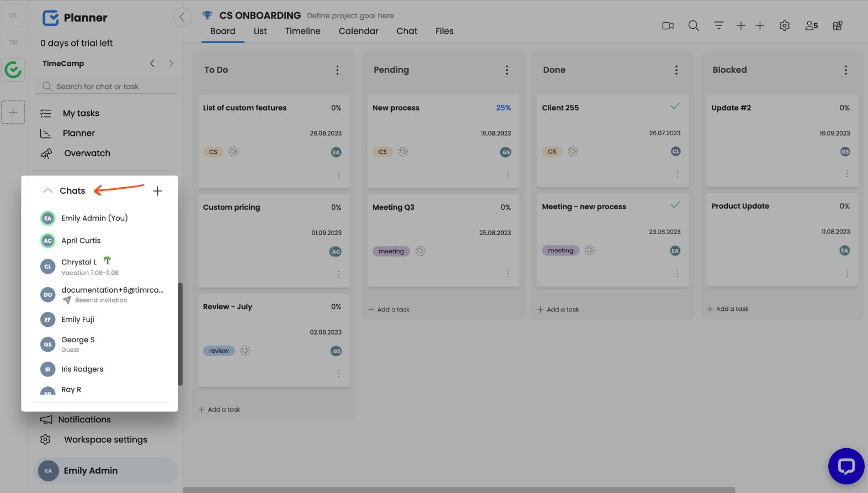Open chat with April Curtis

pos(81,241)
